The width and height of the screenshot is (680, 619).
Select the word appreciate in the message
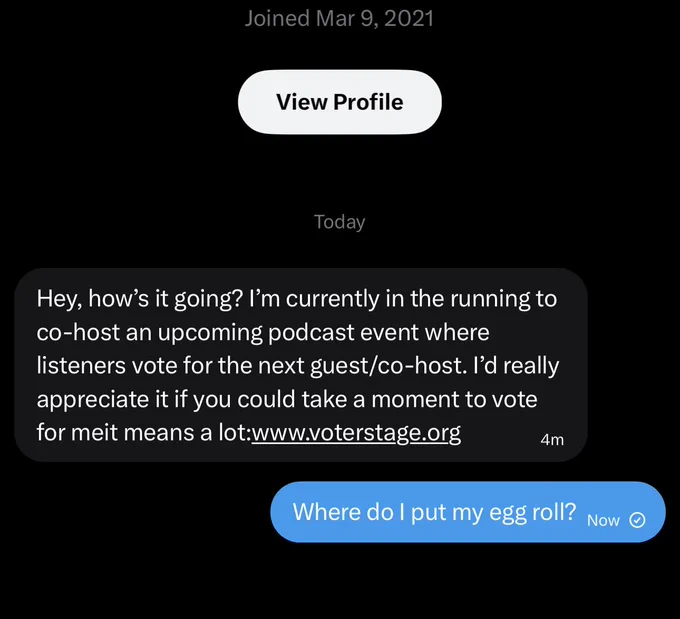(93, 400)
